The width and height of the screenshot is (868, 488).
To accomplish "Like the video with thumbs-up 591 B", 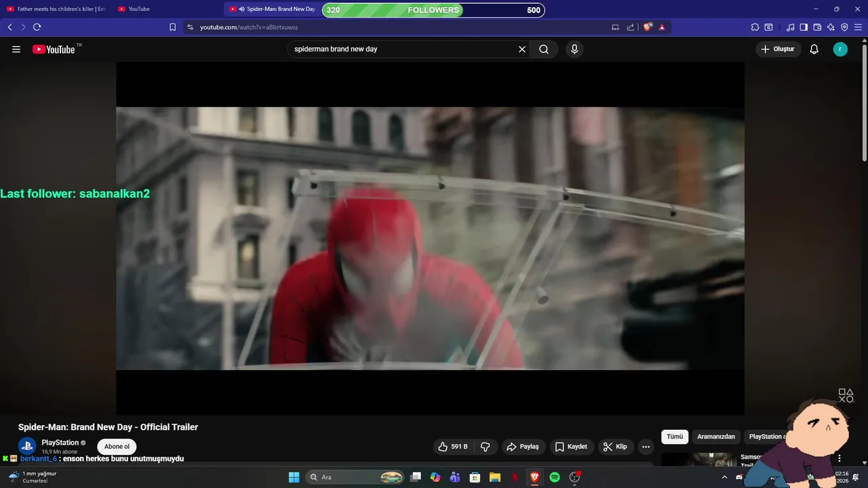I will (454, 447).
